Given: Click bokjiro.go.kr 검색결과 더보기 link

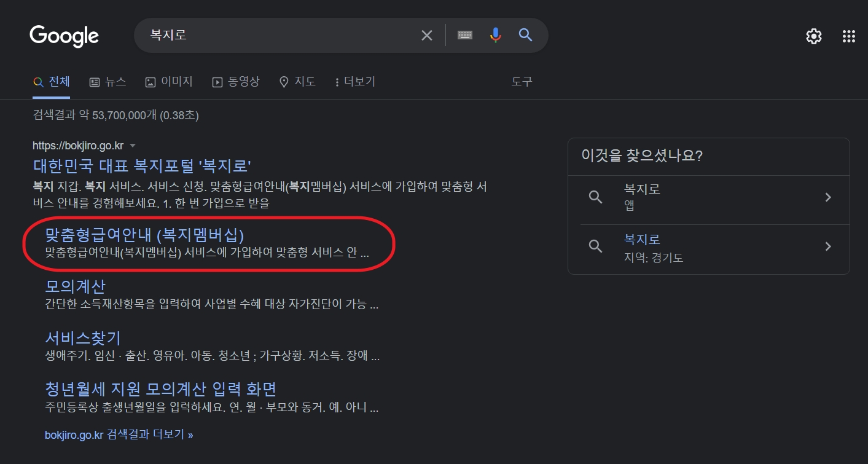Looking at the screenshot, I should (x=119, y=435).
